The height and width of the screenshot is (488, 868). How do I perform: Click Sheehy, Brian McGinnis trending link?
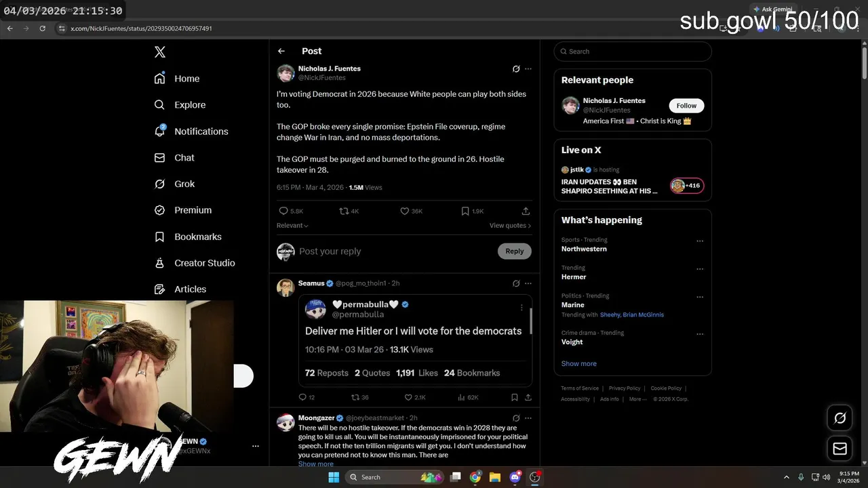[632, 314]
